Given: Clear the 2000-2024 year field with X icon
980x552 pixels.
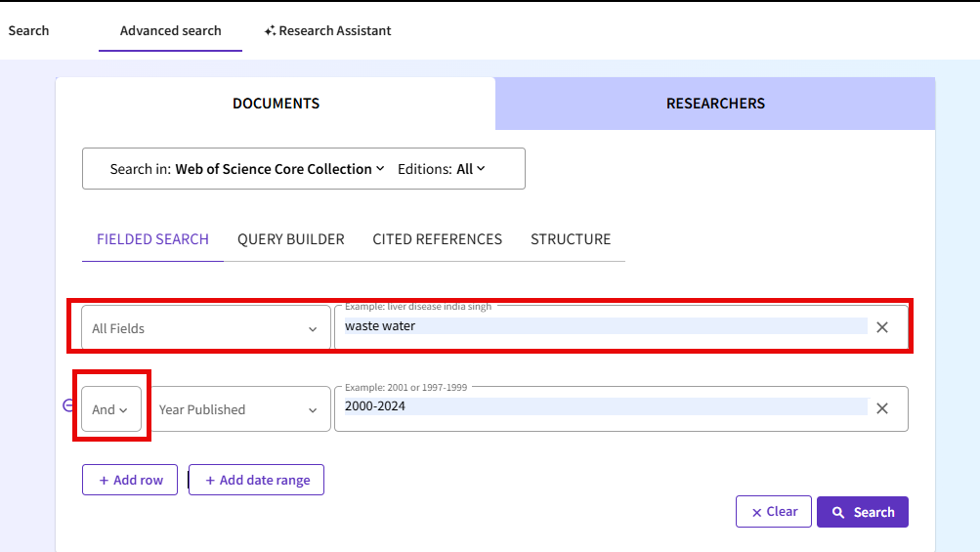Looking at the screenshot, I should [881, 408].
